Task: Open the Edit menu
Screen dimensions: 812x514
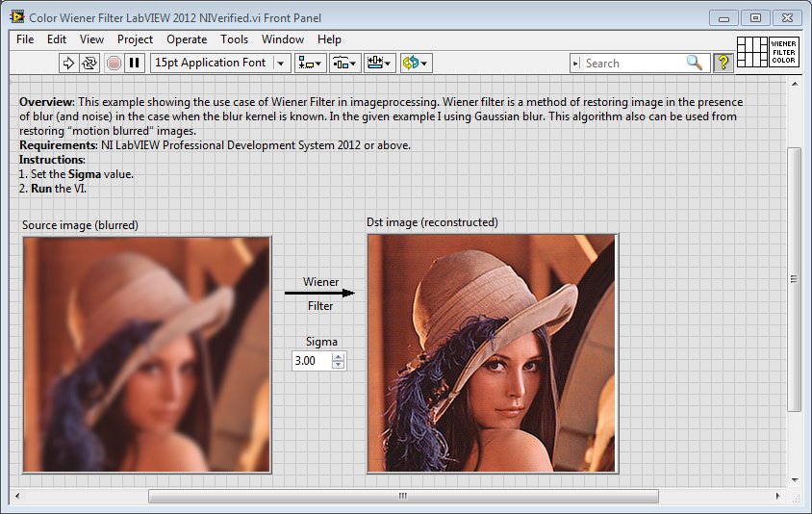Action: click(57, 39)
